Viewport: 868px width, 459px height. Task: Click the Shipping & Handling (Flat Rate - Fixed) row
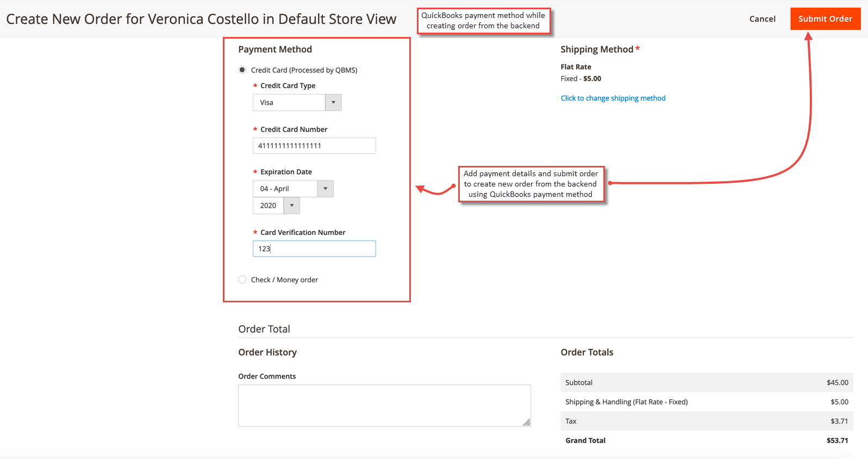(707, 402)
